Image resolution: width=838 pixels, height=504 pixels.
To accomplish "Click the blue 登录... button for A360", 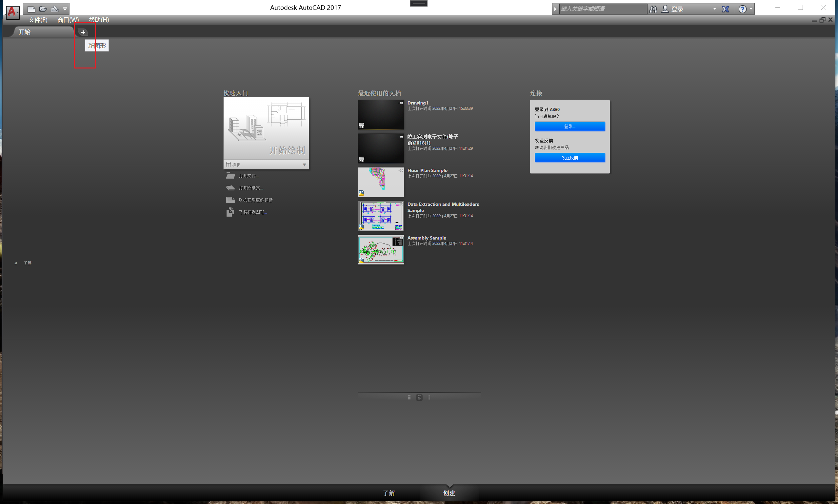I will [x=569, y=126].
